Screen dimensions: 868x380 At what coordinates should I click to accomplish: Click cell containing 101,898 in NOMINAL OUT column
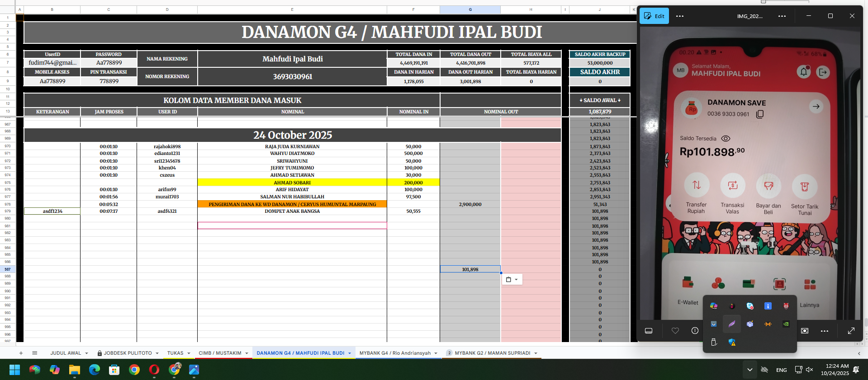[470, 269]
